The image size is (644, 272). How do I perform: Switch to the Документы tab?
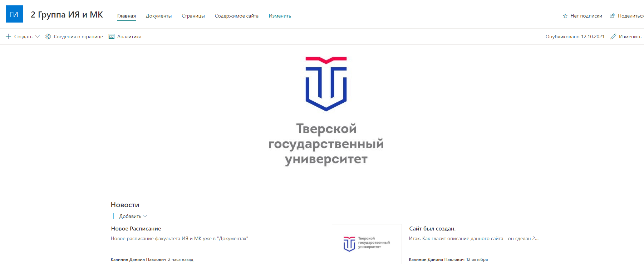click(158, 16)
